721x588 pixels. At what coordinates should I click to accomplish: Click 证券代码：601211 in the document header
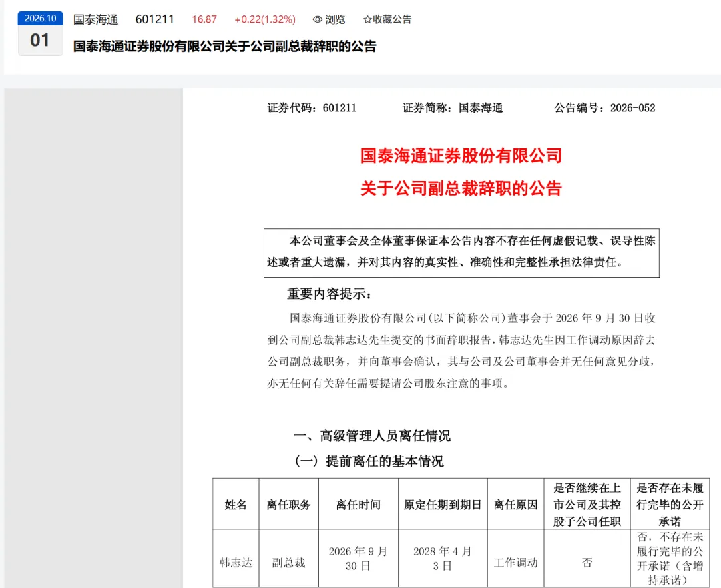tap(312, 108)
